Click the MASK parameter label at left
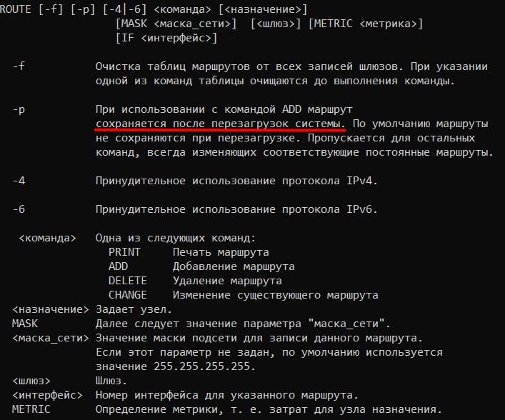The image size is (505, 420). (x=25, y=324)
